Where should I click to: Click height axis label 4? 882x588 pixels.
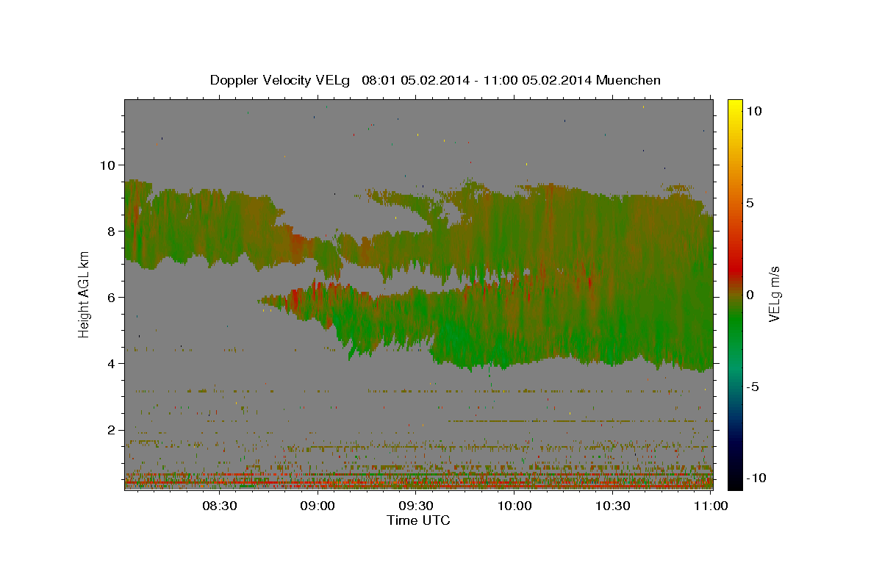(112, 363)
